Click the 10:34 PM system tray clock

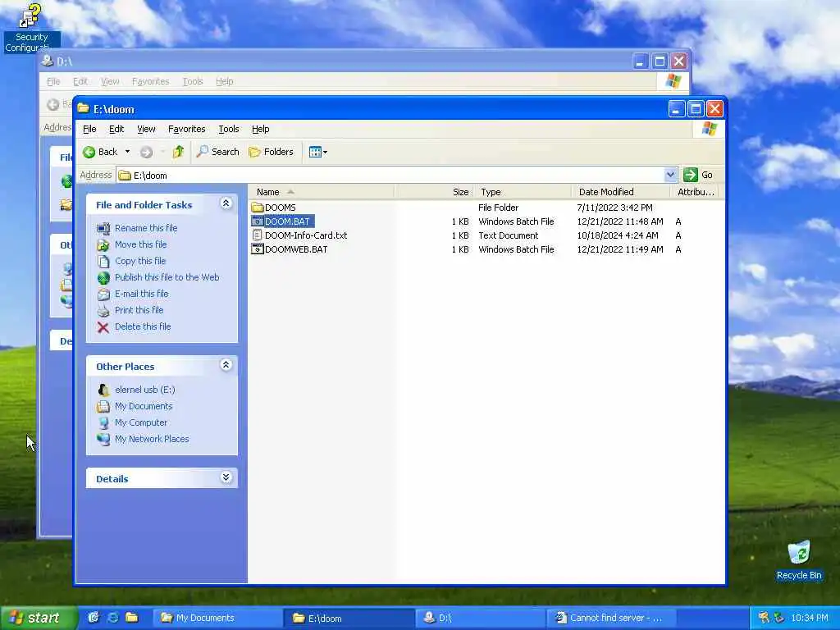(x=810, y=619)
